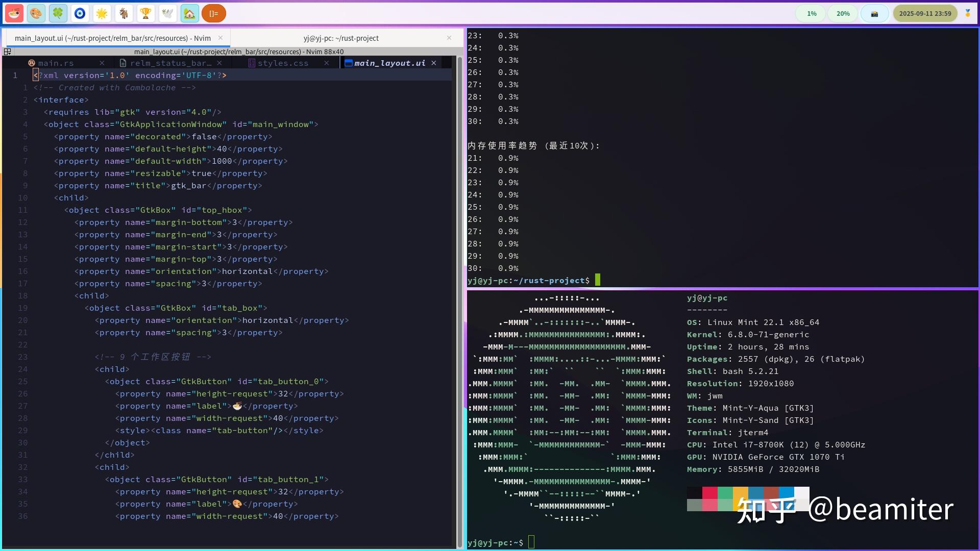Select the dove workspace icon
The image size is (980, 551).
point(167,13)
